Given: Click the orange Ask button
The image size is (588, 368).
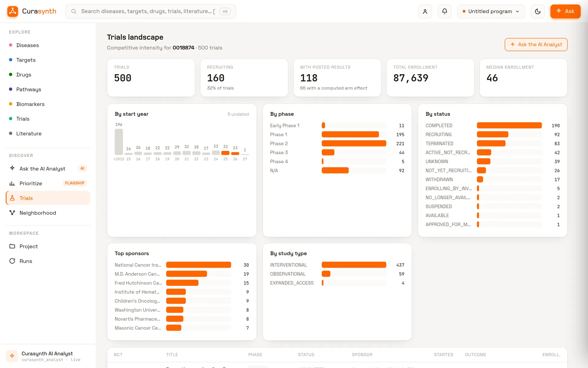Looking at the screenshot, I should point(565,11).
